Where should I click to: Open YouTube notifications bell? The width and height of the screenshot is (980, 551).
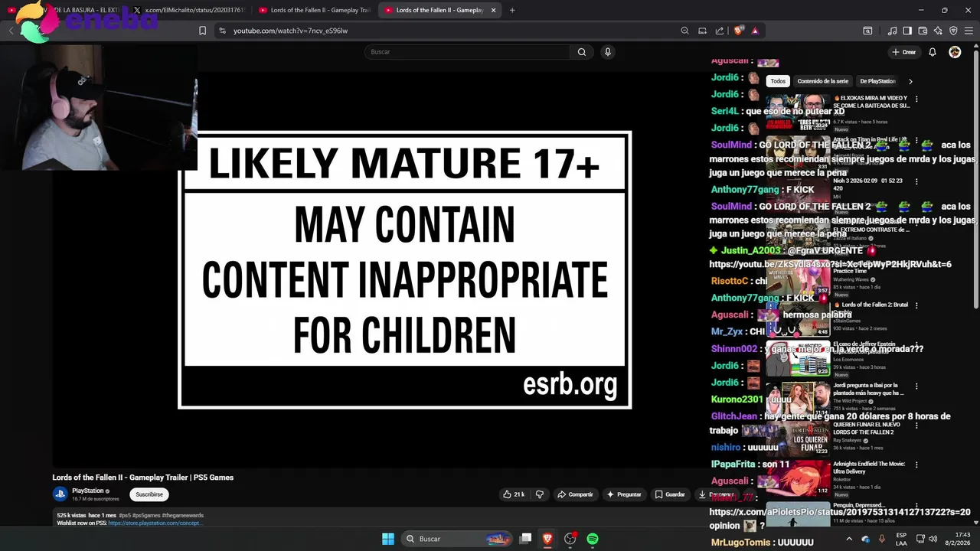pos(933,52)
